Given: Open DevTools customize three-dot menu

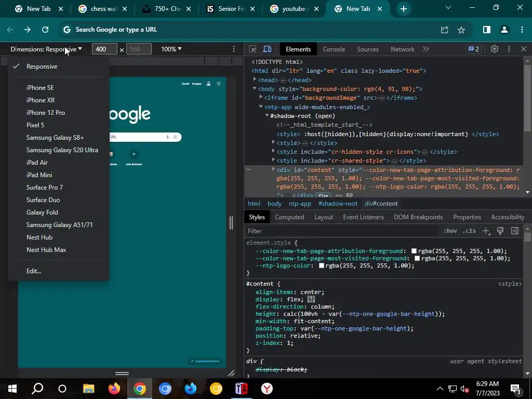Looking at the screenshot, I should 509,49.
